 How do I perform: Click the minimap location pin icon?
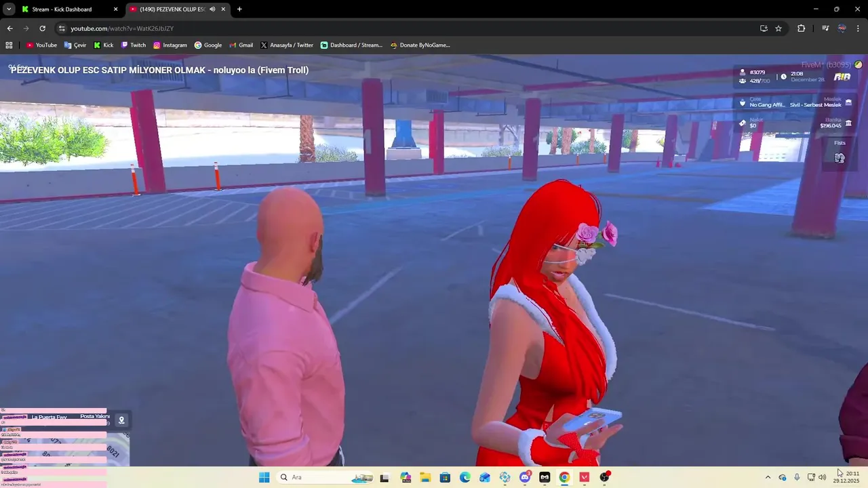pos(121,420)
